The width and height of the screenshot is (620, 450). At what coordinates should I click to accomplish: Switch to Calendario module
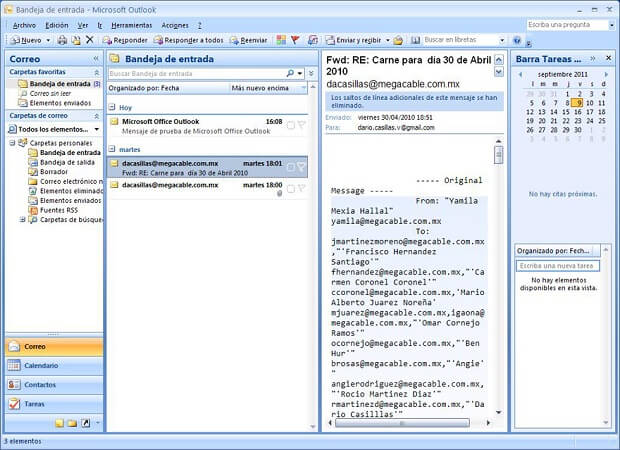54,365
